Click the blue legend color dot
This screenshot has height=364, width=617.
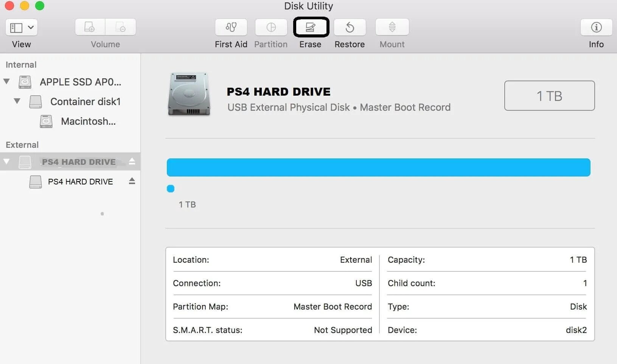click(x=171, y=189)
